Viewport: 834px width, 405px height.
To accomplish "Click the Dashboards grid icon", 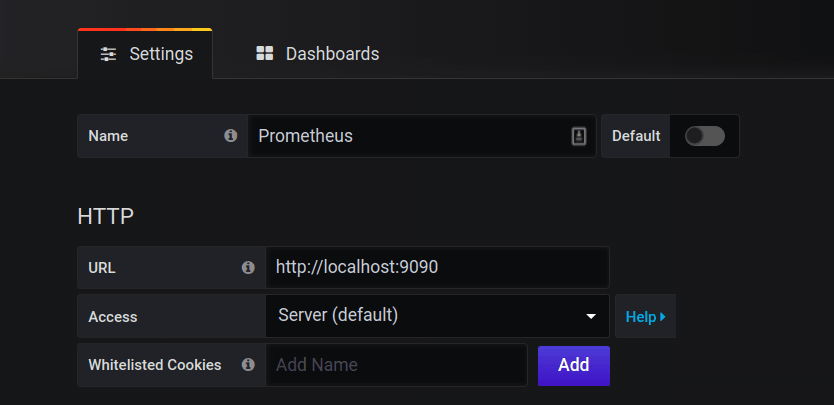I will tap(264, 53).
